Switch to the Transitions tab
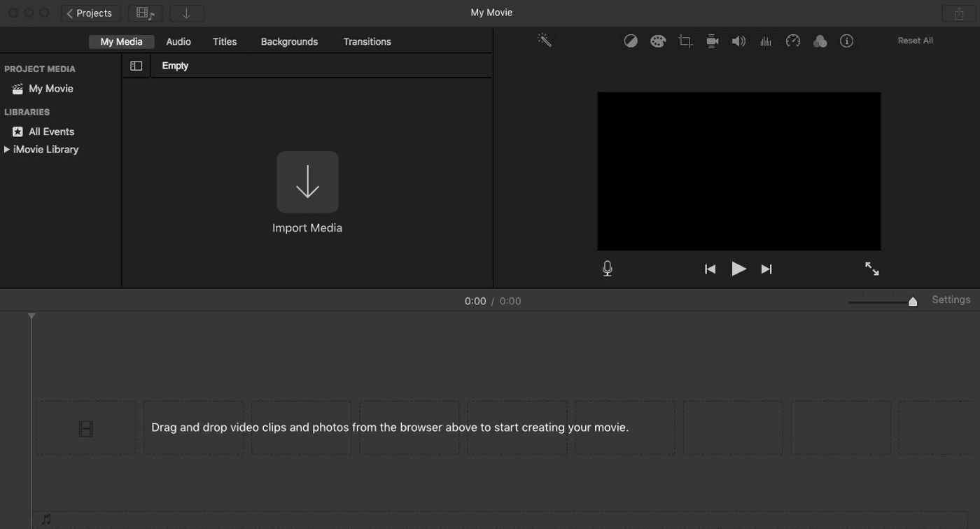The height and width of the screenshot is (529, 980). [x=367, y=42]
